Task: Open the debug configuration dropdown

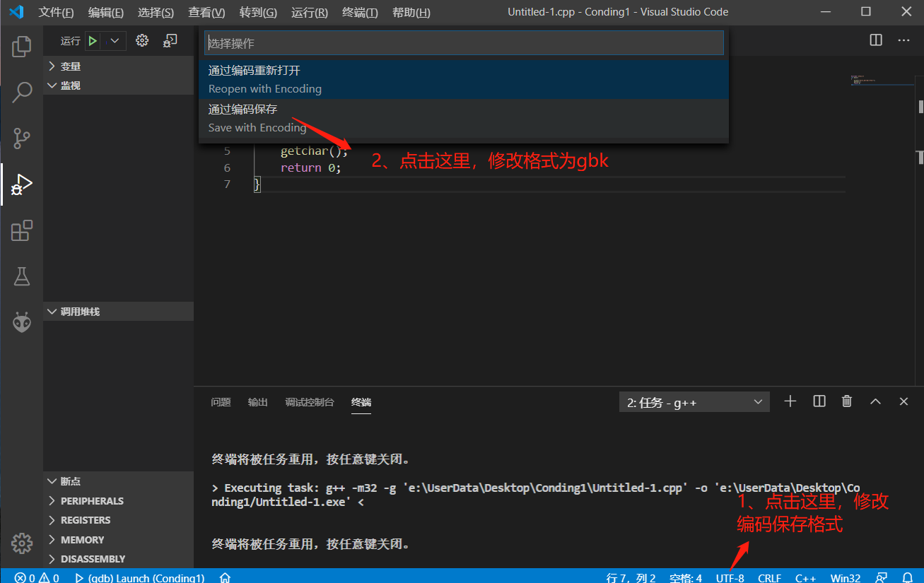Action: point(114,41)
